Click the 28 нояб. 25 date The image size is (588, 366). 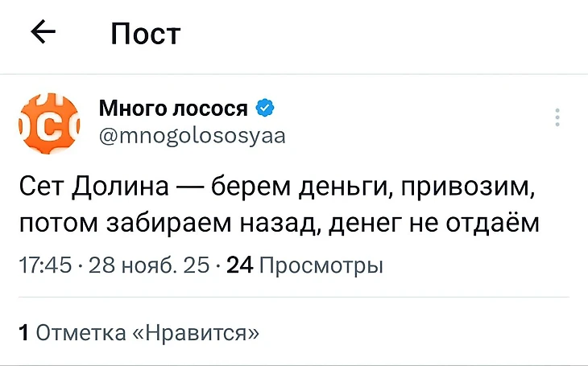pos(154,265)
